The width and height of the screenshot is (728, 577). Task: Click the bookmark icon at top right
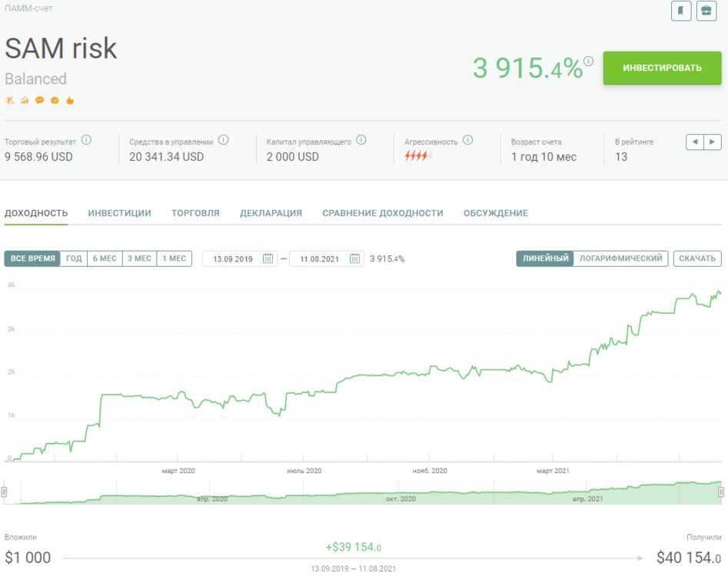click(681, 11)
